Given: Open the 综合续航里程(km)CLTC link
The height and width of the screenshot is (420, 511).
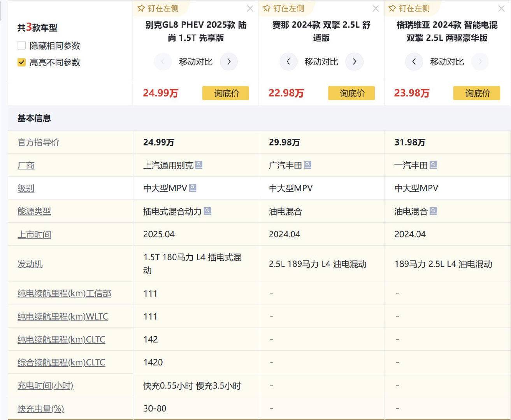Looking at the screenshot, I should click(61, 362).
